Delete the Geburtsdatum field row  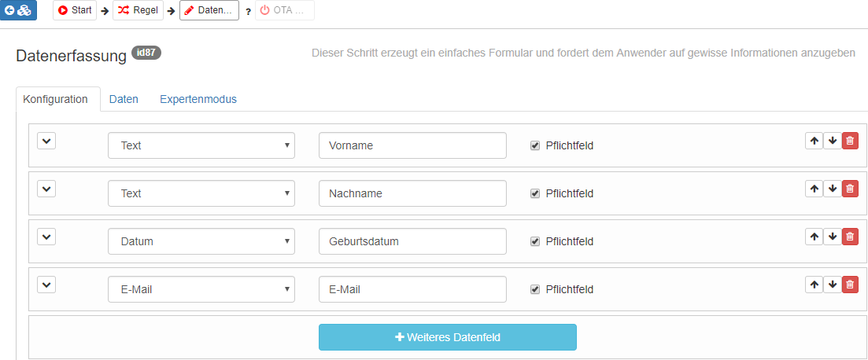pyautogui.click(x=850, y=237)
